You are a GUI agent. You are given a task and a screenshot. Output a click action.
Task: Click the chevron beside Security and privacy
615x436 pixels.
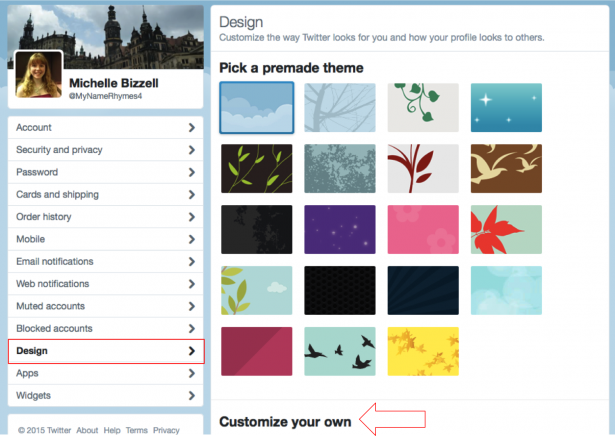[191, 150]
